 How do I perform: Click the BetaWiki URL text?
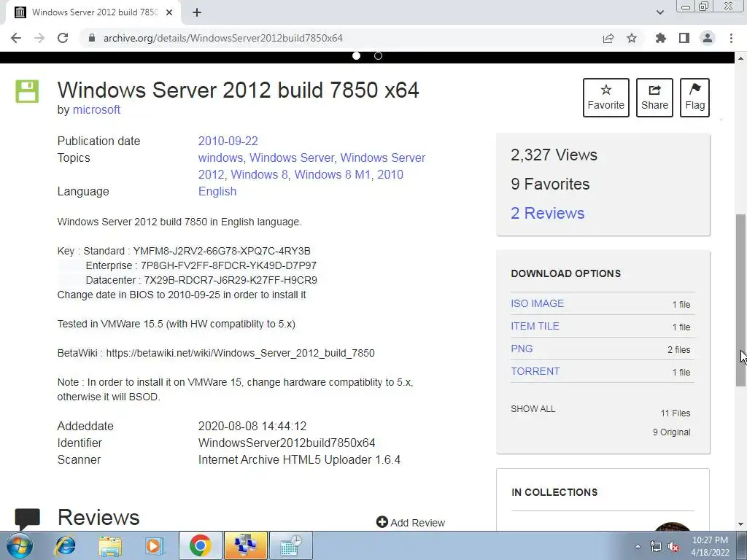coord(240,353)
